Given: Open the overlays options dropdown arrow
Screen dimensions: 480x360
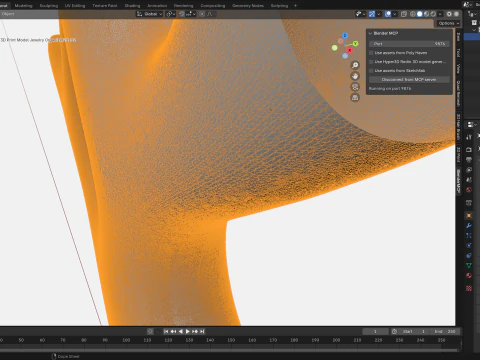Looking at the screenshot, I should pyautogui.click(x=395, y=14).
